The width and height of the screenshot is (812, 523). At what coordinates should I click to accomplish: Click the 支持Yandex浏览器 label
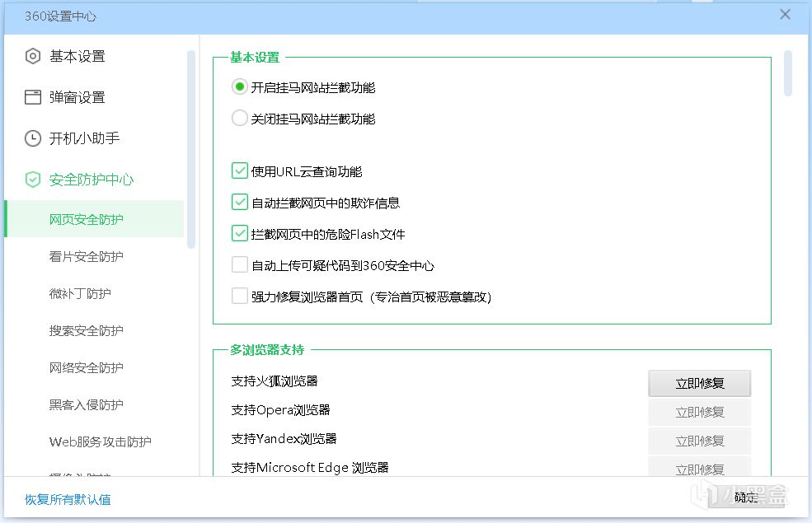(x=284, y=439)
